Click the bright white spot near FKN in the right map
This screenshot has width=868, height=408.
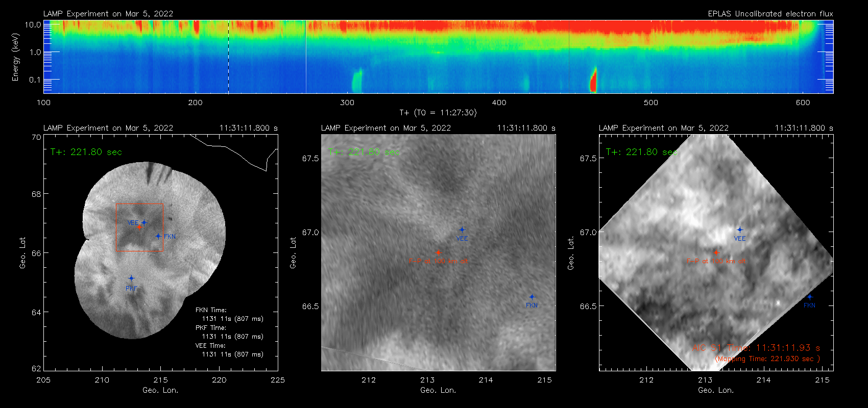(x=778, y=303)
